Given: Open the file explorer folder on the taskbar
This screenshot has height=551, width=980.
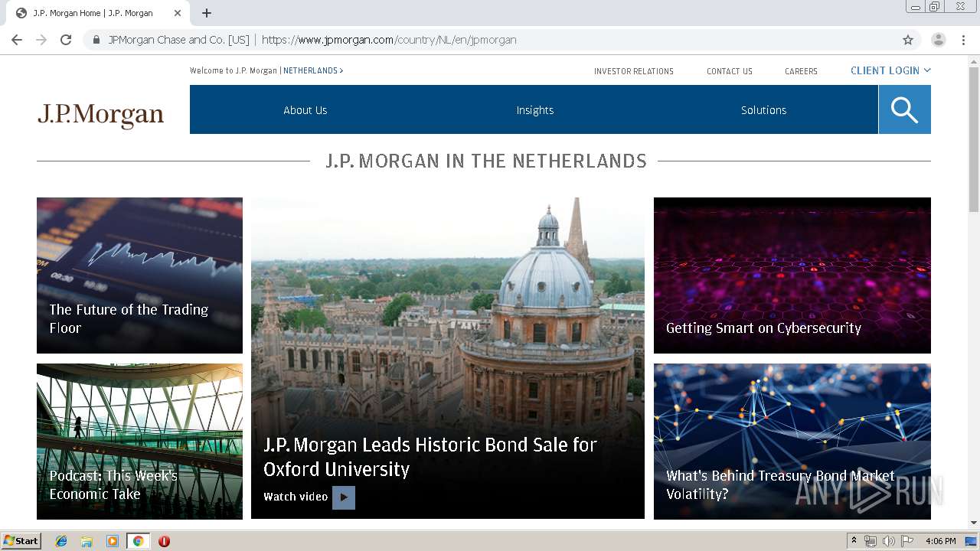Looking at the screenshot, I should click(x=87, y=541).
